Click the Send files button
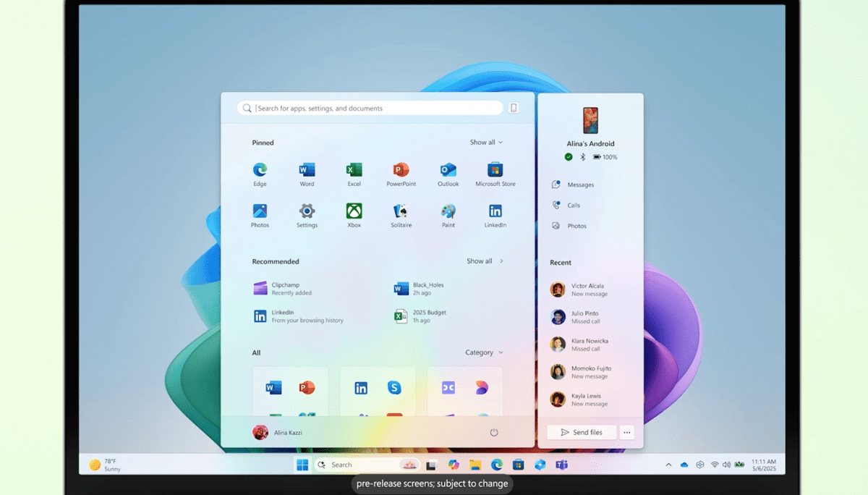The image size is (868, 495). 582,432
